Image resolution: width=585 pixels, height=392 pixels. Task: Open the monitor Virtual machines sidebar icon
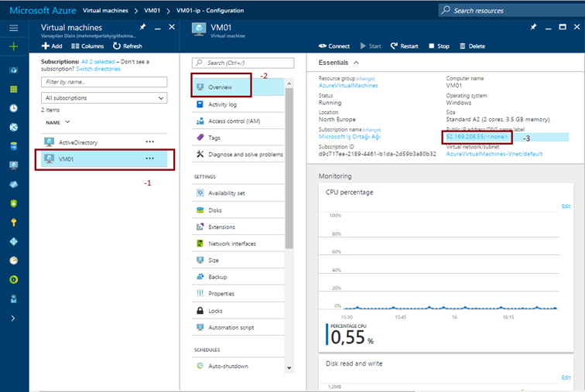pyautogui.click(x=13, y=165)
